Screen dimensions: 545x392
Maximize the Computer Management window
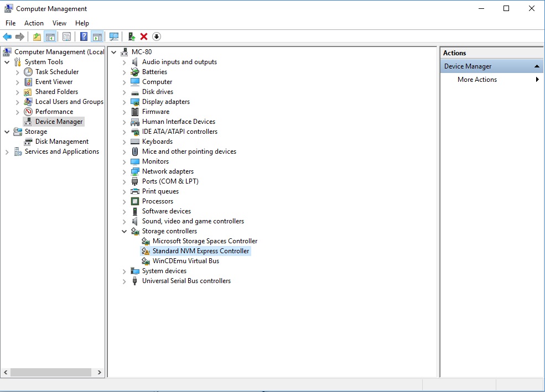pyautogui.click(x=506, y=8)
